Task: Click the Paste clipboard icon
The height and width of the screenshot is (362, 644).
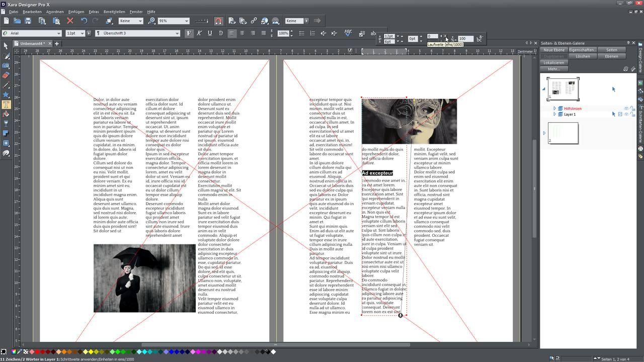Action: pyautogui.click(x=56, y=21)
